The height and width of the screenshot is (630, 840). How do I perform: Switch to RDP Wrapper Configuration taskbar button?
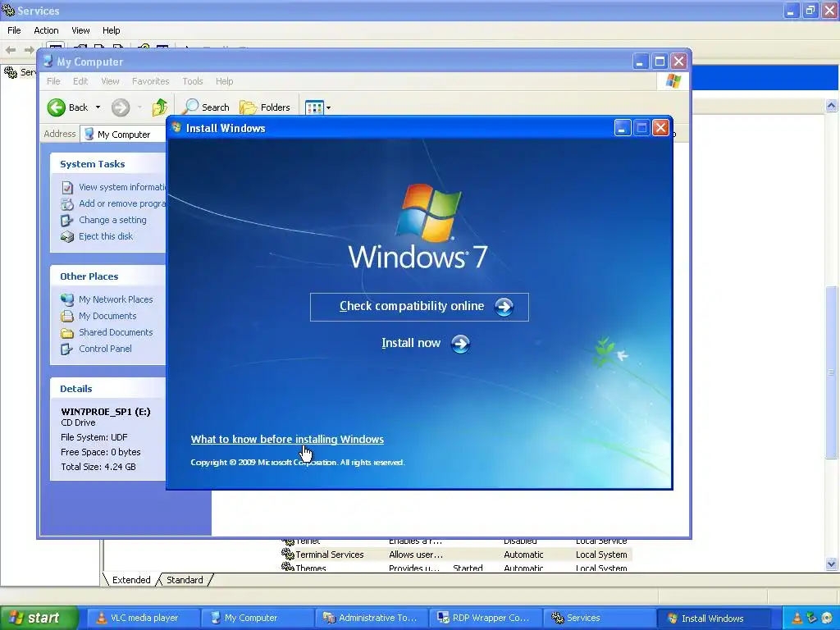484,618
